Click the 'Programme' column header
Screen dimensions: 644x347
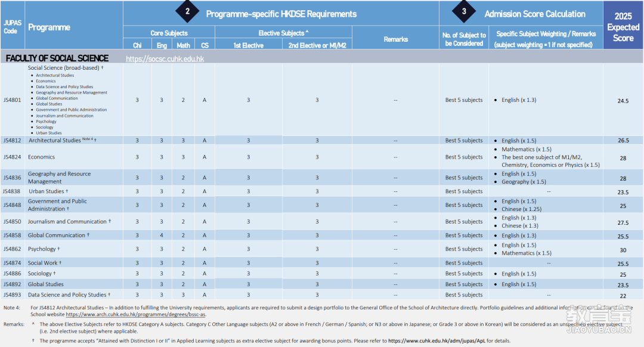(x=49, y=27)
